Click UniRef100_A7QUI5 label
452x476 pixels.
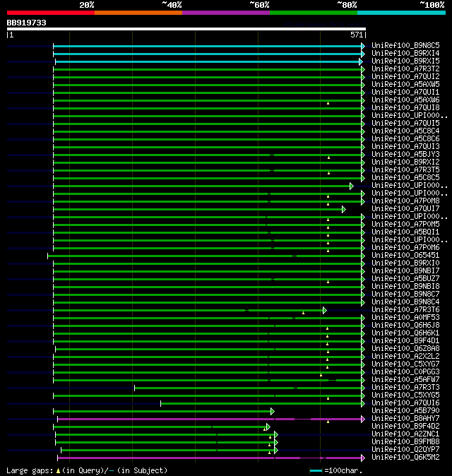[405, 124]
